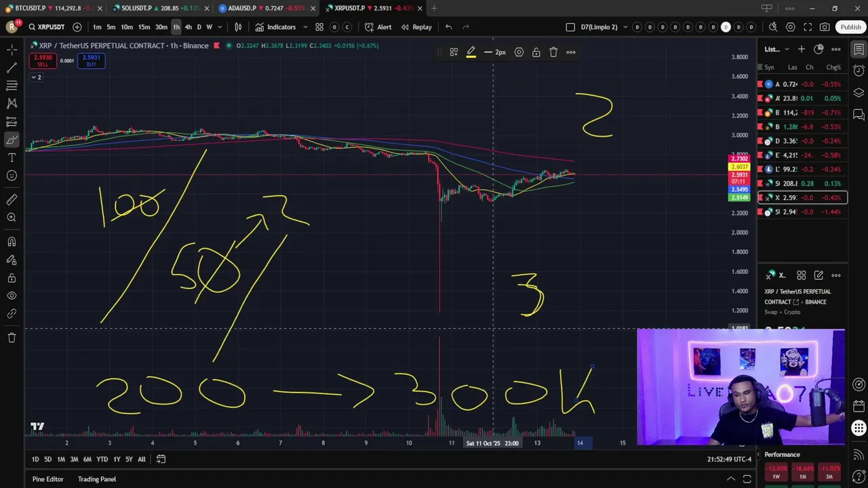The height and width of the screenshot is (488, 868).
Task: Select the active brush drawing tool
Action: tap(12, 140)
